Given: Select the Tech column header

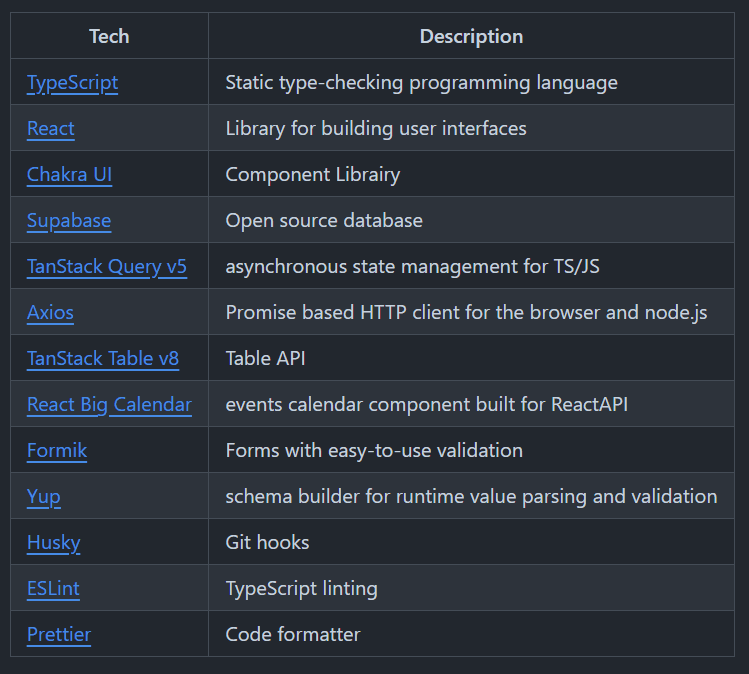Looking at the screenshot, I should pos(109,36).
